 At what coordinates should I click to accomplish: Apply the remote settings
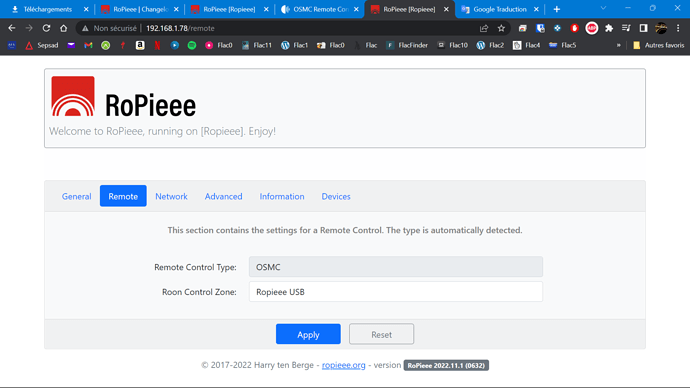(308, 334)
